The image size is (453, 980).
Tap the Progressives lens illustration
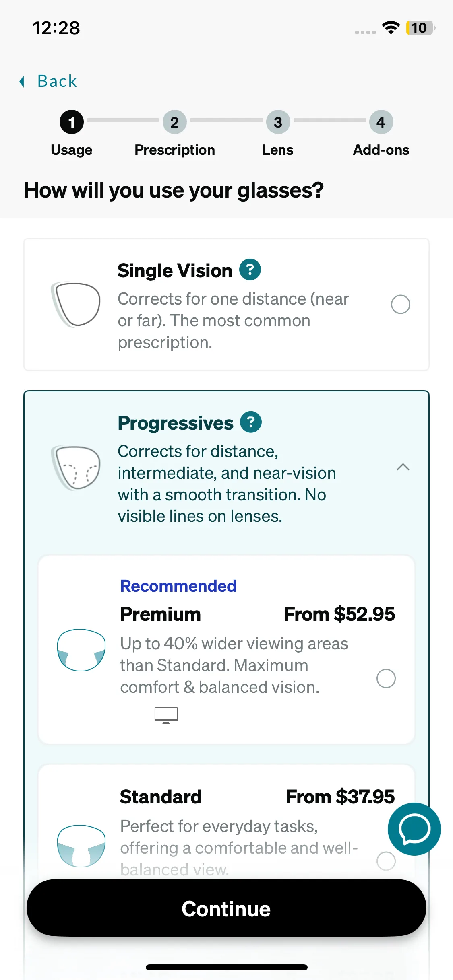(76, 467)
